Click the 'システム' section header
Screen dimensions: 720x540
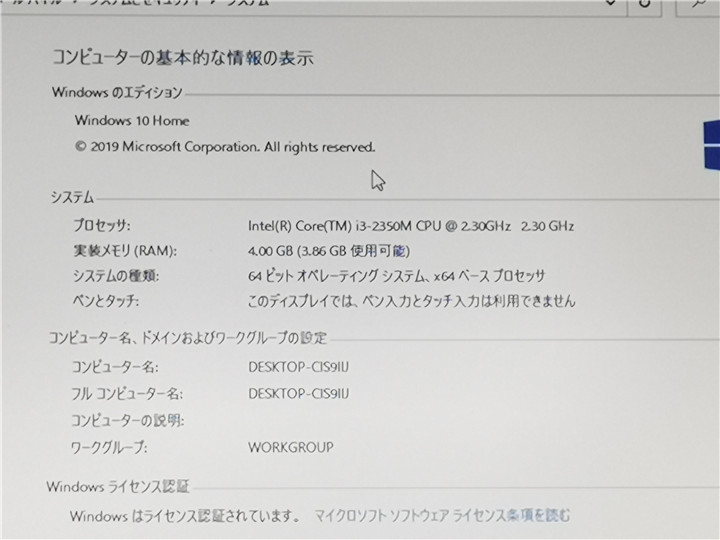pos(72,197)
